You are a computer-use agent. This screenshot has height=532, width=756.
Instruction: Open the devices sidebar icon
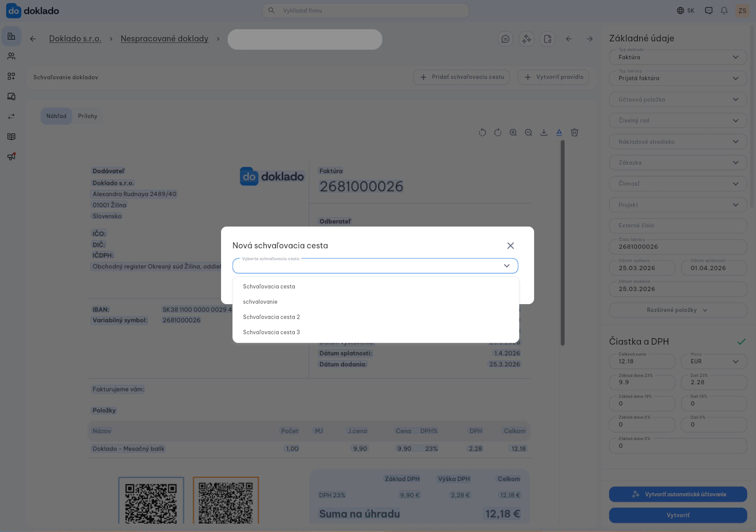pyautogui.click(x=12, y=96)
